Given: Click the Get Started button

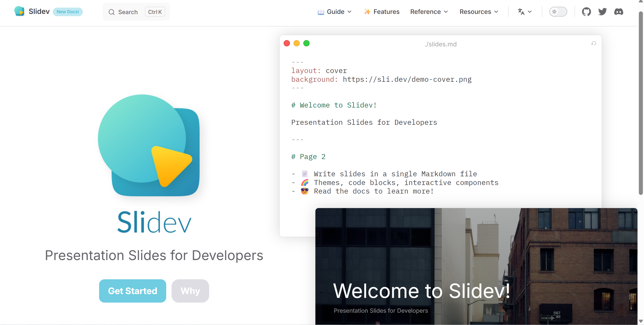Looking at the screenshot, I should (x=132, y=291).
